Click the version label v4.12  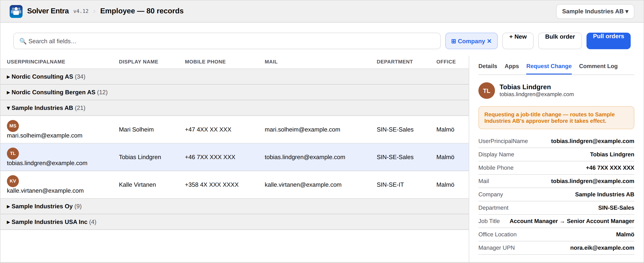click(81, 11)
